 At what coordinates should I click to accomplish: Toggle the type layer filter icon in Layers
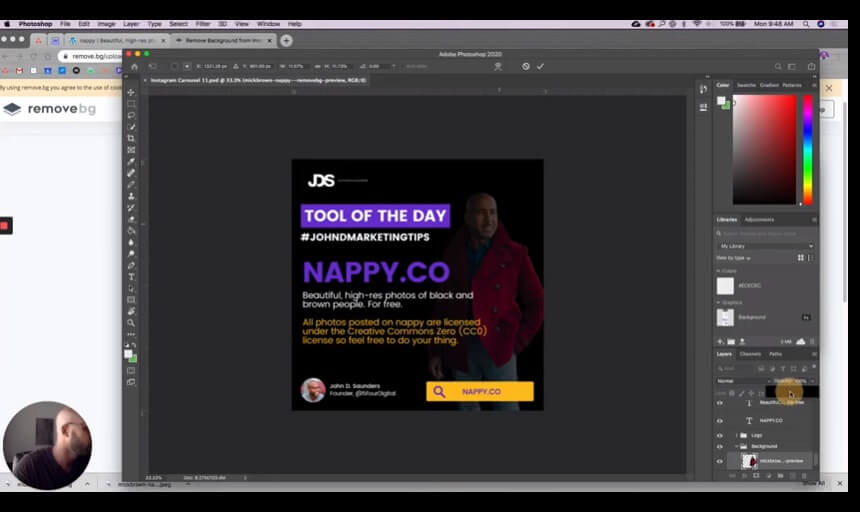coord(783,369)
